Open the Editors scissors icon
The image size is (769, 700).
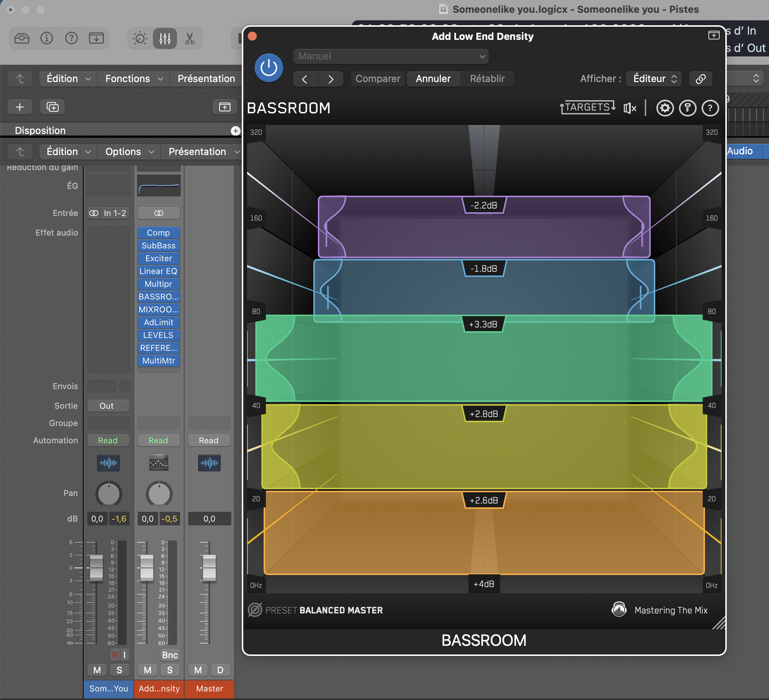pyautogui.click(x=189, y=38)
